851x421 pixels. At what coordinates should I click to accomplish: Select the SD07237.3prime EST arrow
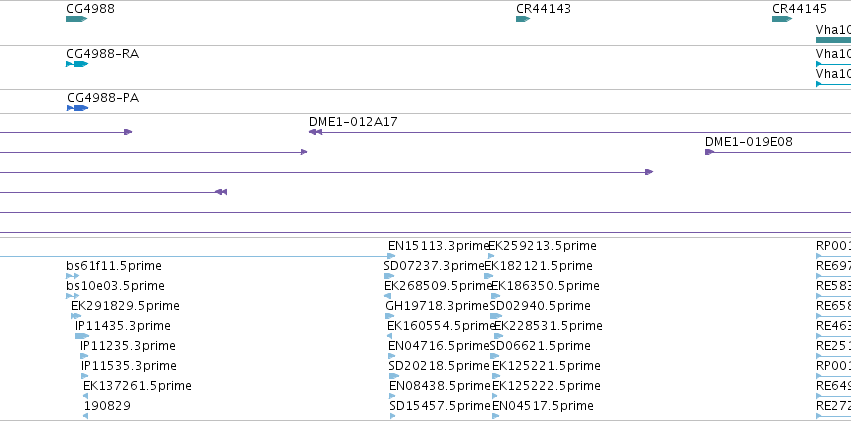pyautogui.click(x=389, y=276)
